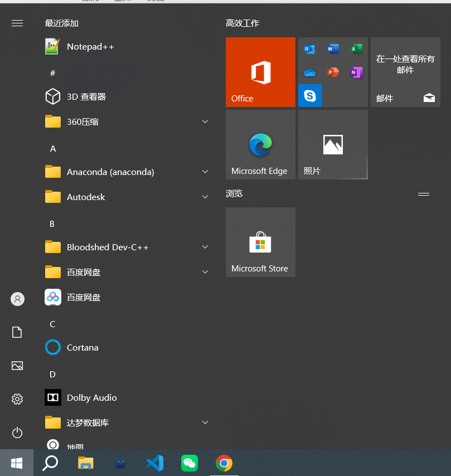Open taskbar Search magnifier
This screenshot has width=451, height=476.
click(x=50, y=463)
